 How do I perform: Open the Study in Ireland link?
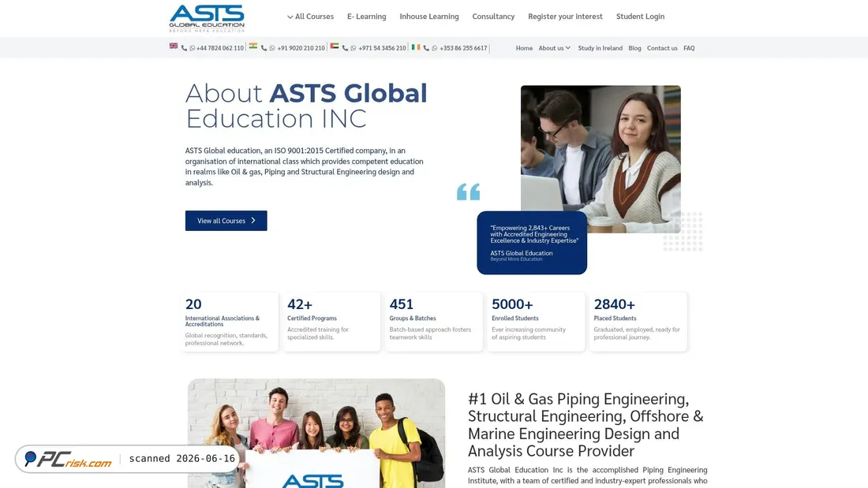(600, 48)
